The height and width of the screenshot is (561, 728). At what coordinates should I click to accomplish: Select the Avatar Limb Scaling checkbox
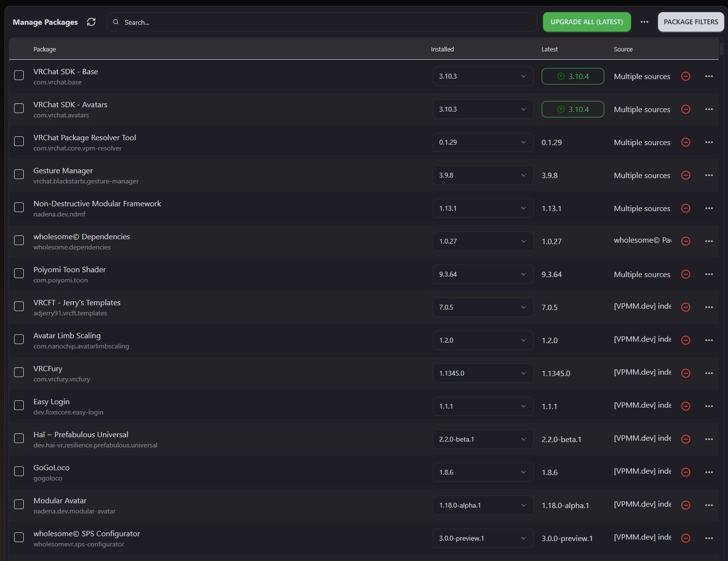coord(19,339)
